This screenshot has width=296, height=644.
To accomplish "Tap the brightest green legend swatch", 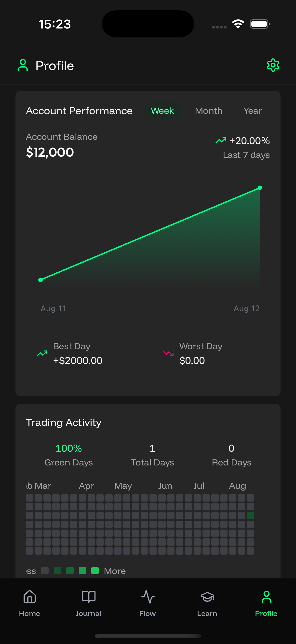I will (x=95, y=571).
